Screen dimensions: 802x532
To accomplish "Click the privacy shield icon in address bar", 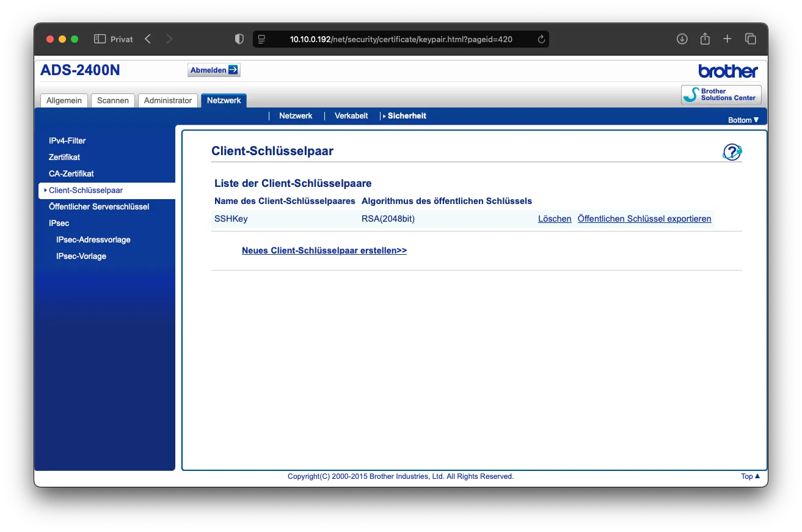I will point(239,38).
